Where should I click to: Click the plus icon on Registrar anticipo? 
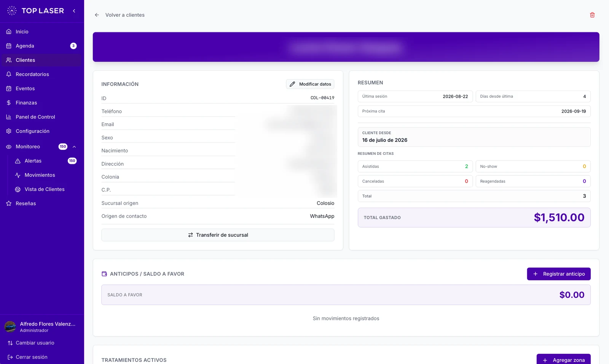pyautogui.click(x=536, y=274)
